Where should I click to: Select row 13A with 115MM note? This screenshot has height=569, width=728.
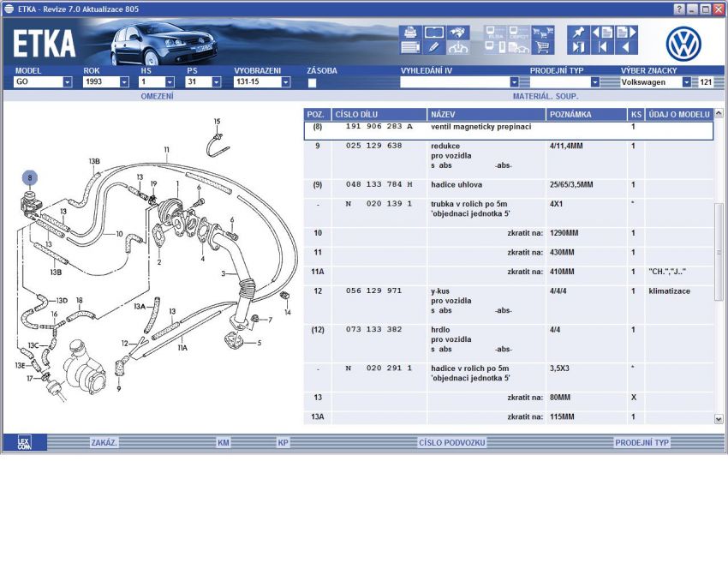509,417
